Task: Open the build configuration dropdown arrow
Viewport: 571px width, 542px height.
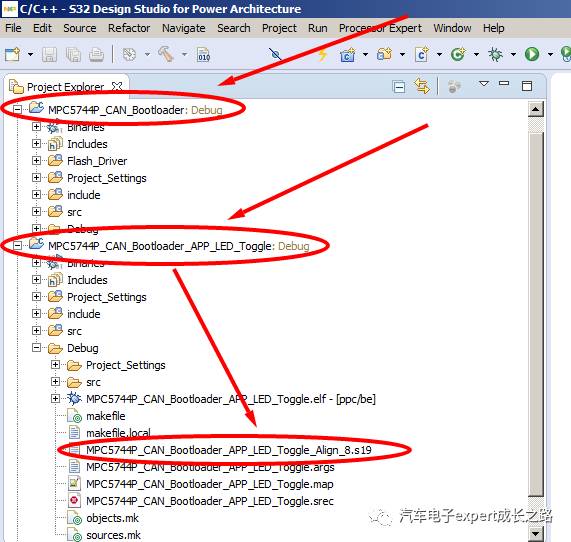Action: click(147, 55)
